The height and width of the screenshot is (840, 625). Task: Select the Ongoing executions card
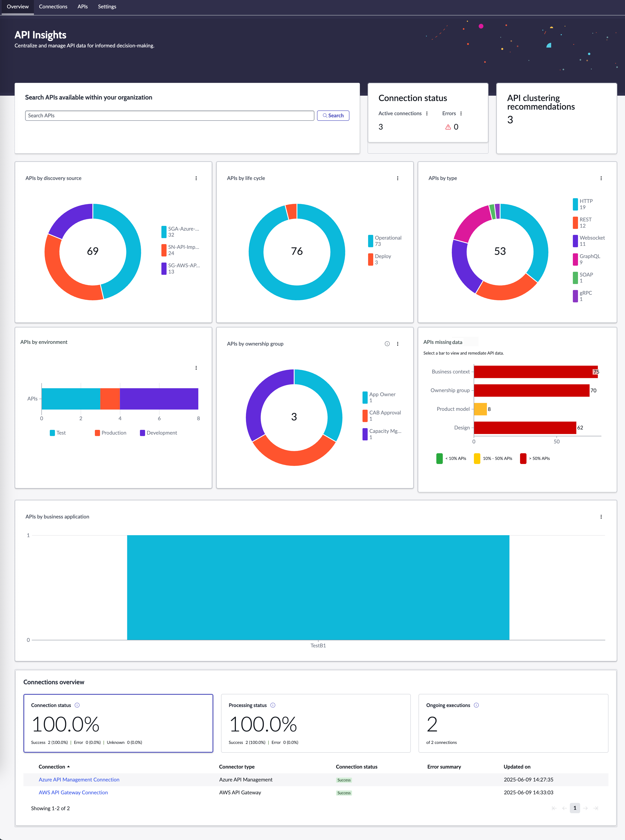[513, 723]
